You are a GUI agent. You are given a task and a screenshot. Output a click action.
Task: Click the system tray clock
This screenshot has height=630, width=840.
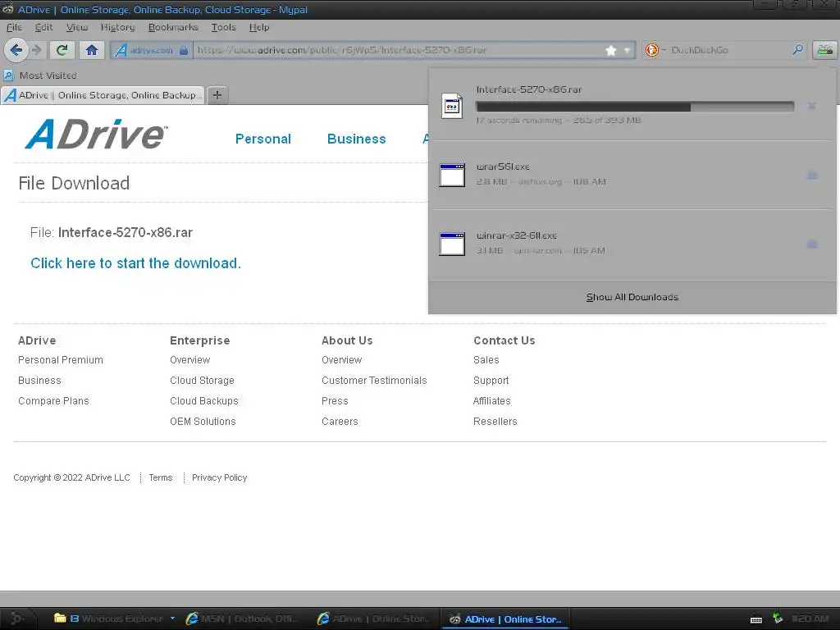click(x=810, y=619)
